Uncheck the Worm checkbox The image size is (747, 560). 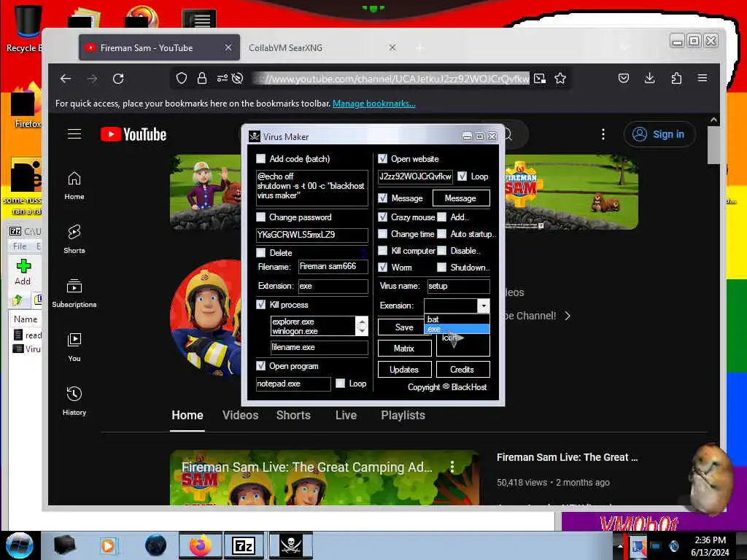click(x=382, y=267)
